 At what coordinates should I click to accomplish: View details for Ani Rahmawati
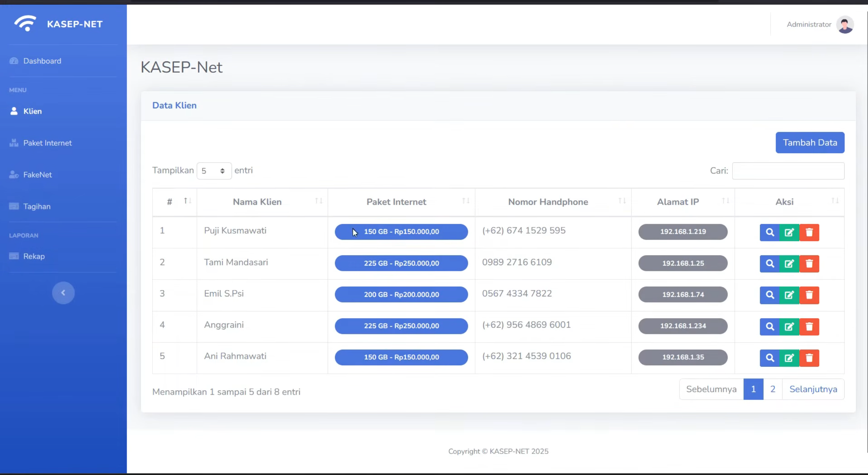click(x=770, y=358)
